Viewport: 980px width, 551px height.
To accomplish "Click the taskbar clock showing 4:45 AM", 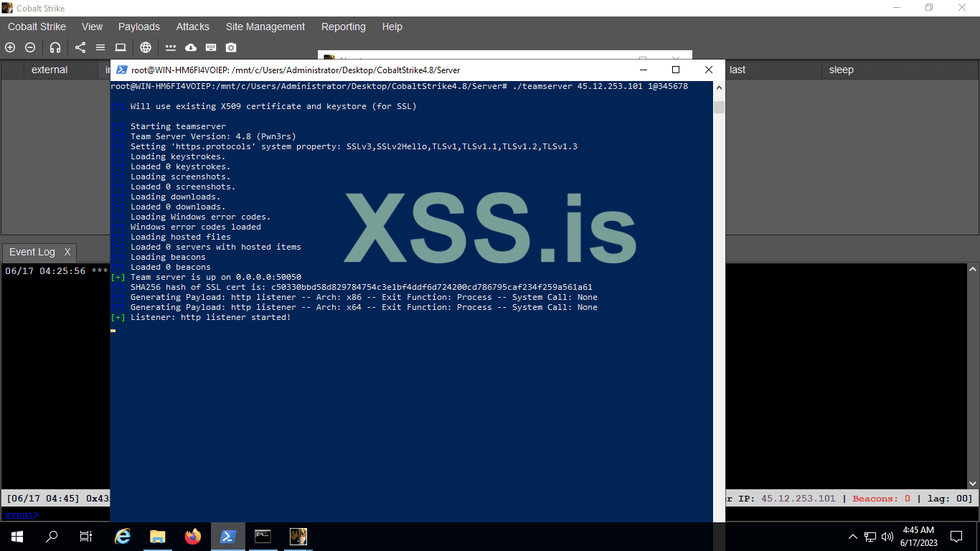I will click(918, 537).
